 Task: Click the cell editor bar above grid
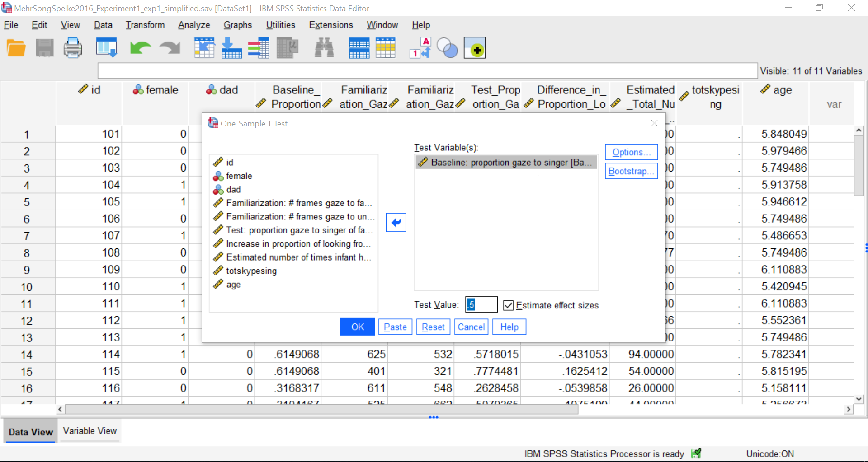pos(428,71)
